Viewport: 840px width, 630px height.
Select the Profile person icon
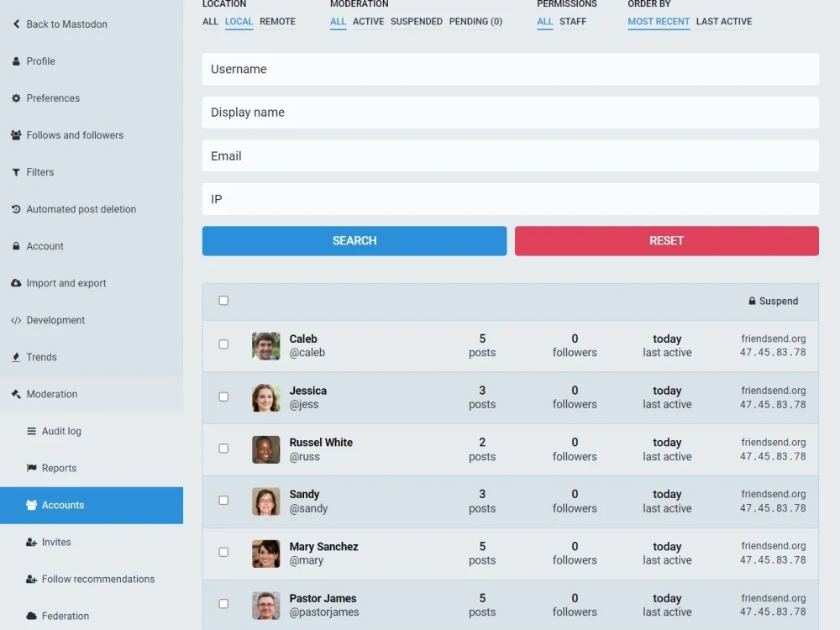[x=15, y=61]
